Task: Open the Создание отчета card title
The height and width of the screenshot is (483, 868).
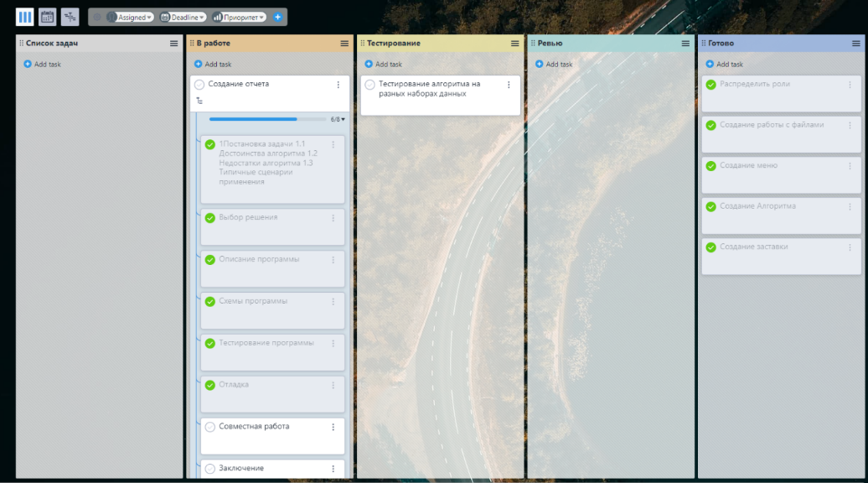Action: pyautogui.click(x=239, y=84)
